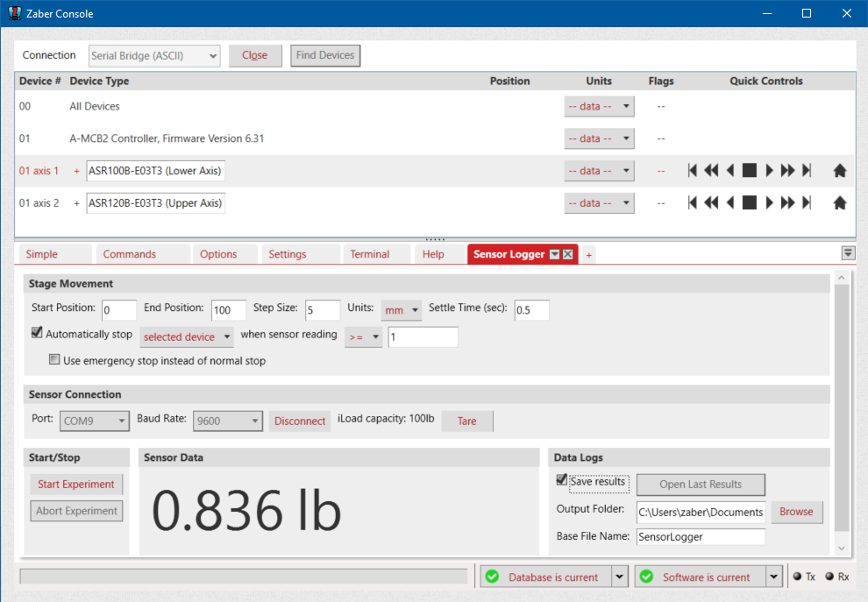Open the selected device dropdown

(x=187, y=337)
